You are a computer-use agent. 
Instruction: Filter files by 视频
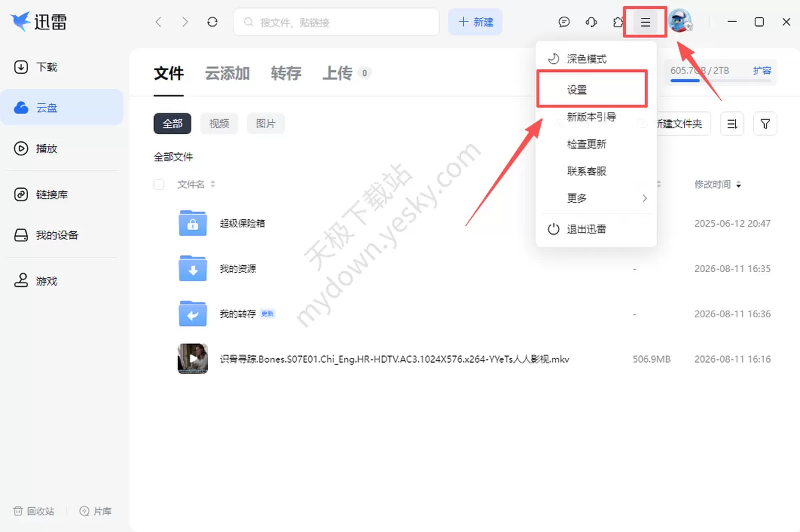click(x=219, y=123)
